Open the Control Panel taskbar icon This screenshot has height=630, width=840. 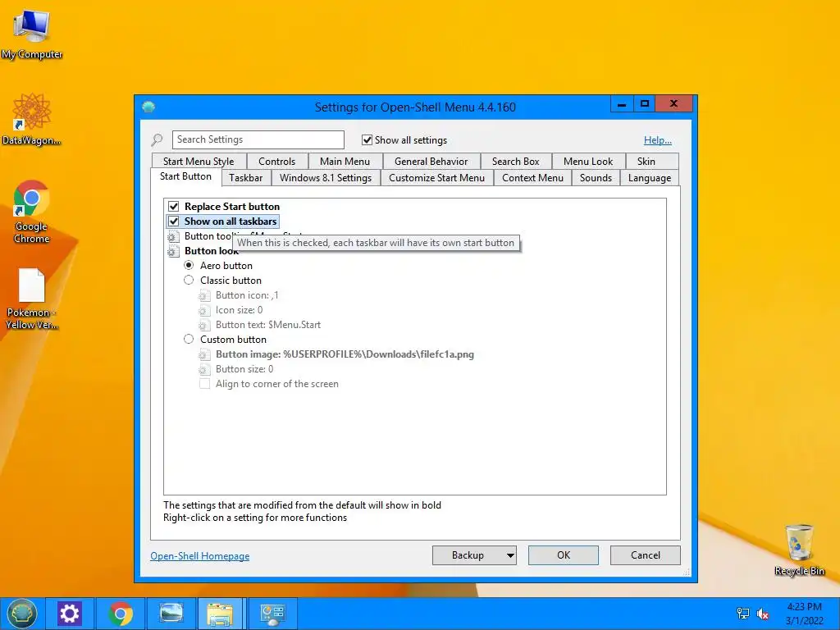click(x=272, y=614)
